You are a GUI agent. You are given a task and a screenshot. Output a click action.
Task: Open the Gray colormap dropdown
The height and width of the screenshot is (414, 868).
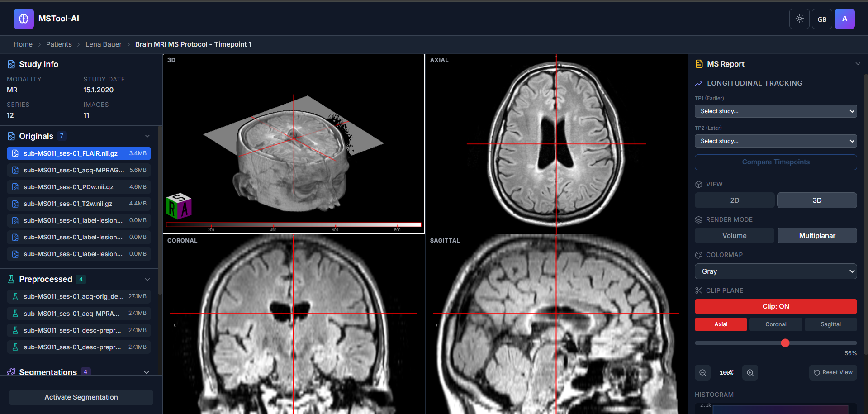pyautogui.click(x=776, y=271)
